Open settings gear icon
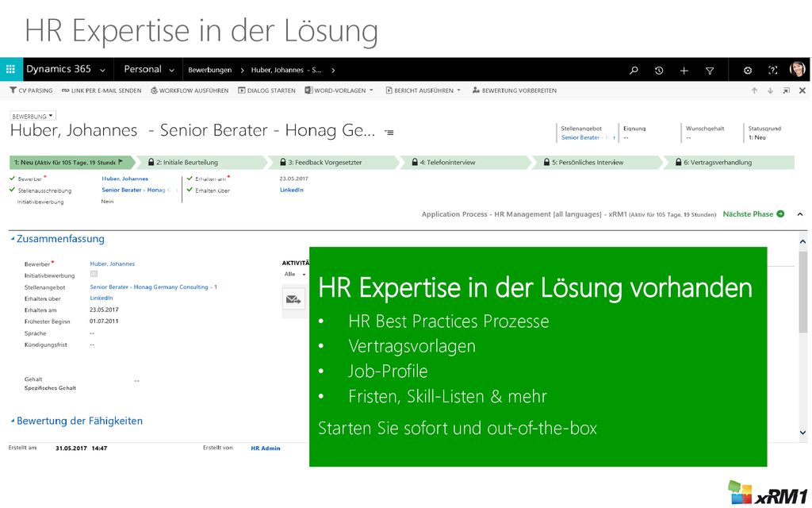Viewport: 812px width, 508px height. coord(747,70)
